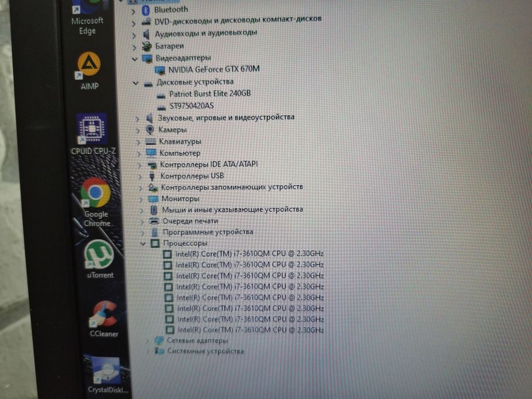Viewport: 532px width, 399px height.
Task: Select the Процессоры category label
Action: pos(185,243)
